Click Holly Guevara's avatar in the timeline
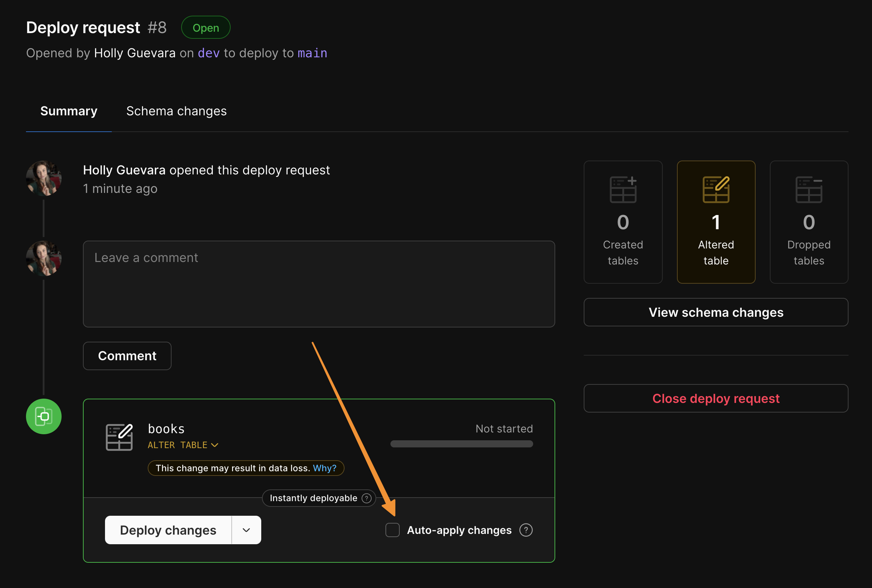Image resolution: width=872 pixels, height=588 pixels. (44, 179)
